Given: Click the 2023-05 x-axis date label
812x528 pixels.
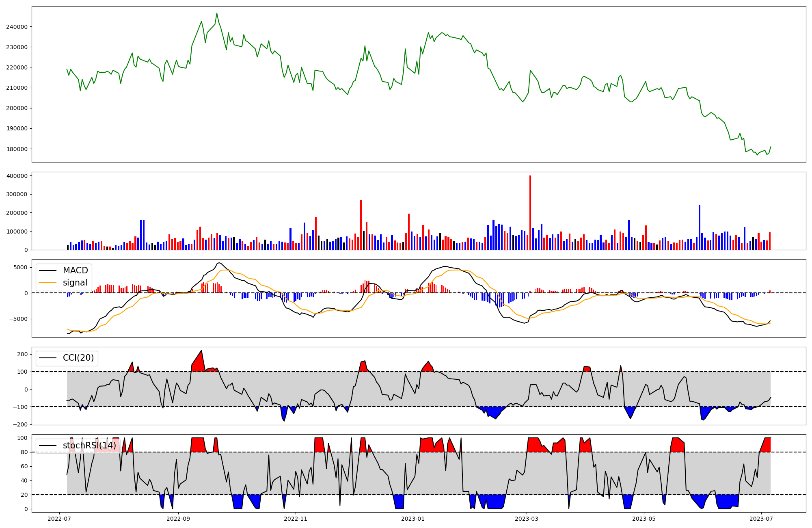Looking at the screenshot, I should [x=644, y=519].
